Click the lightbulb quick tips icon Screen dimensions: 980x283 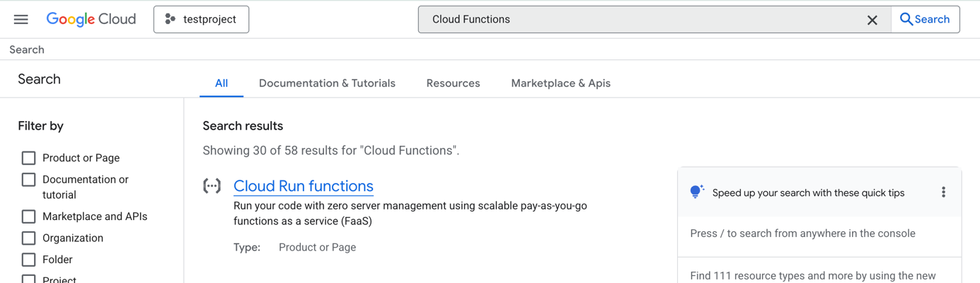tap(696, 192)
